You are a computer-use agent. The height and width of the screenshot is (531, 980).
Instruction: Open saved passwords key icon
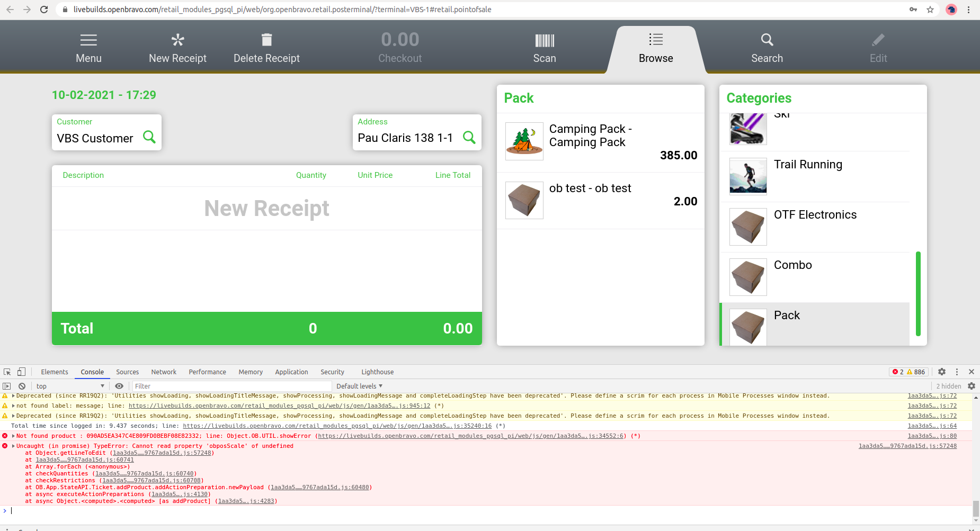click(913, 10)
